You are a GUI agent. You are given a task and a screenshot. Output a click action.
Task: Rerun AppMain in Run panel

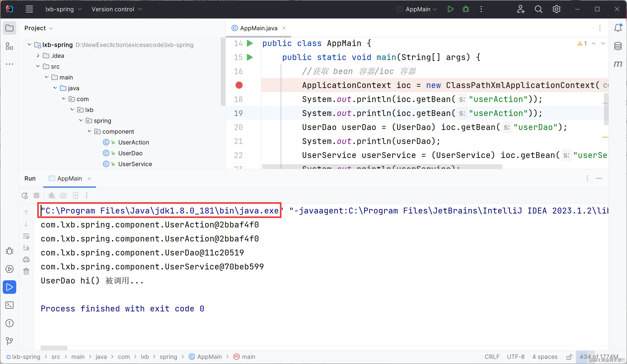point(25,196)
